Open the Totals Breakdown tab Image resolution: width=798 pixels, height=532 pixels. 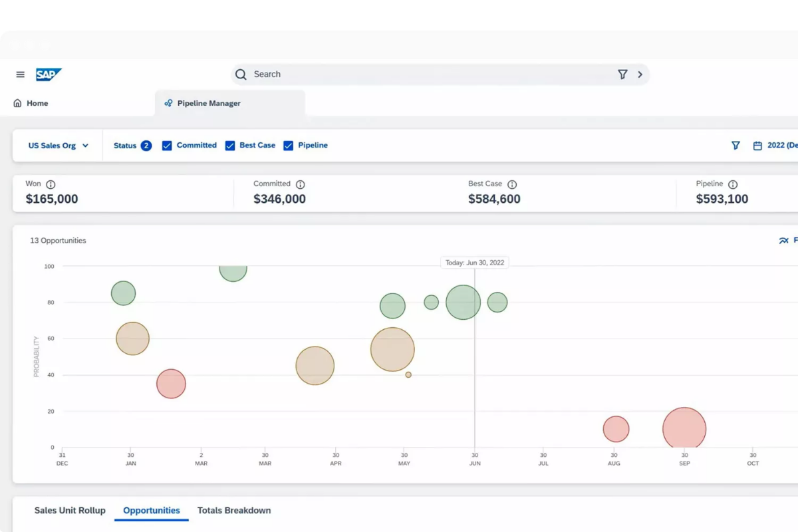coord(234,511)
